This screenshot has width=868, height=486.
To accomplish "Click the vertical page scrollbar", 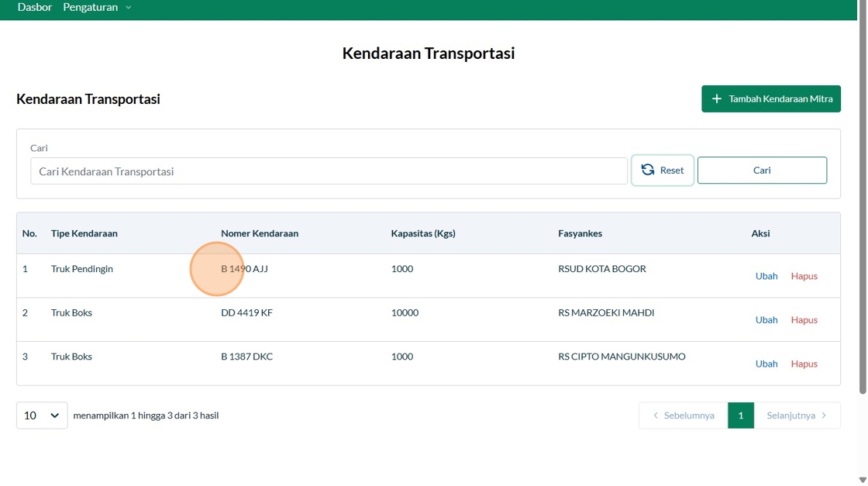I will pyautogui.click(x=863, y=194).
